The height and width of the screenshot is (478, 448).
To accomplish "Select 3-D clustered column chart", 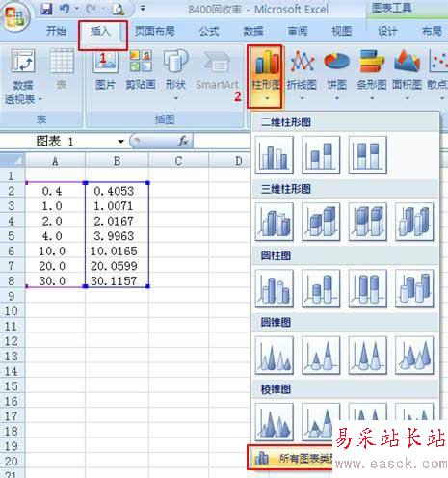I will click(x=275, y=222).
